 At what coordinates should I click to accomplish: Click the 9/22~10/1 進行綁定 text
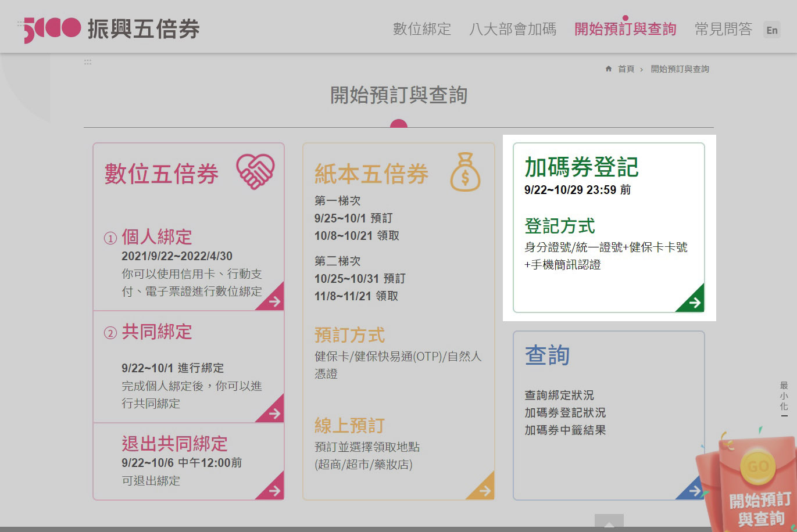click(173, 368)
